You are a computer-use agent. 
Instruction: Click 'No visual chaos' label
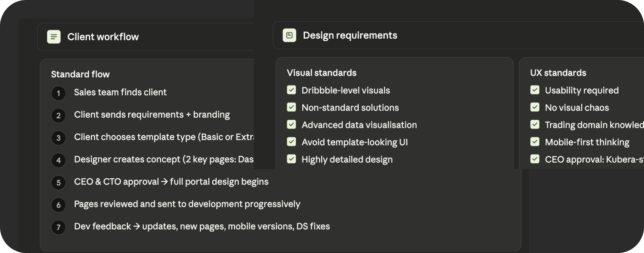pyautogui.click(x=577, y=107)
